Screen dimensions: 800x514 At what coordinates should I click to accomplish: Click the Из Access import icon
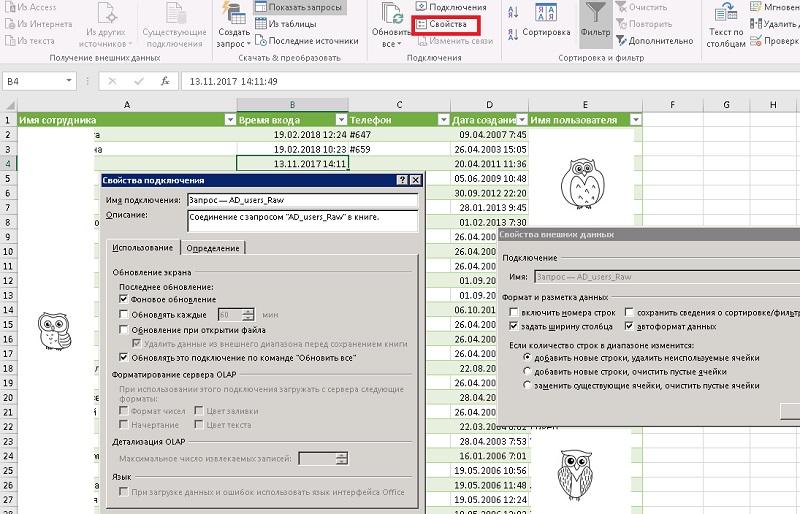(x=10, y=7)
